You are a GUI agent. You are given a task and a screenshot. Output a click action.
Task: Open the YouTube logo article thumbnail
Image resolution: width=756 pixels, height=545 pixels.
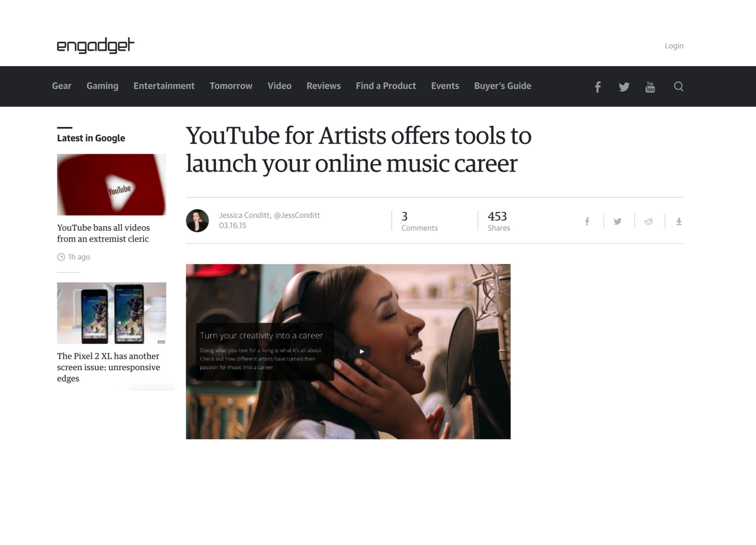(x=111, y=185)
